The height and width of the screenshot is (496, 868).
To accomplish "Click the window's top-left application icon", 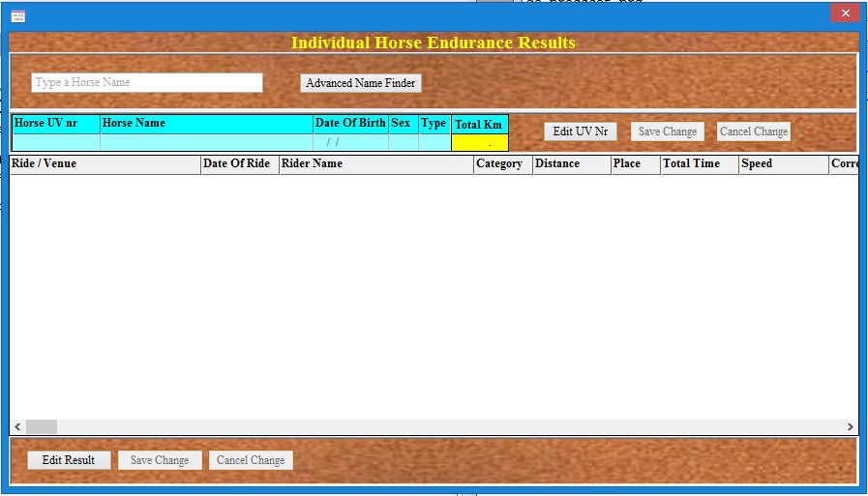I will point(17,15).
